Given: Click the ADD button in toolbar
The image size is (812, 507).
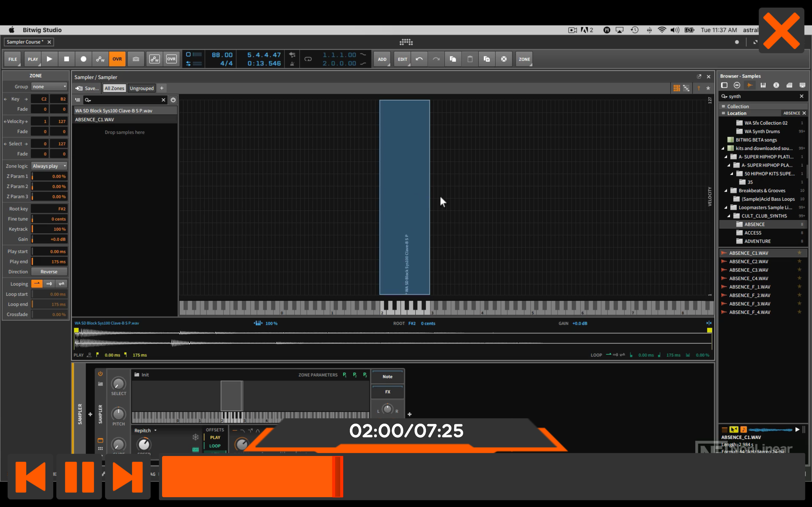Looking at the screenshot, I should point(382,59).
